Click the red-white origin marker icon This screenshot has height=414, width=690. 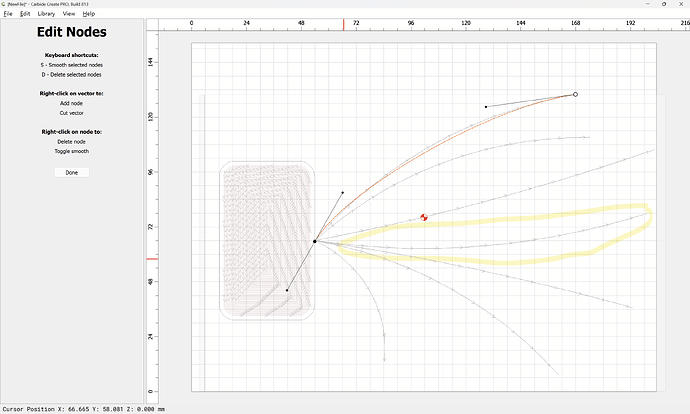(x=424, y=217)
